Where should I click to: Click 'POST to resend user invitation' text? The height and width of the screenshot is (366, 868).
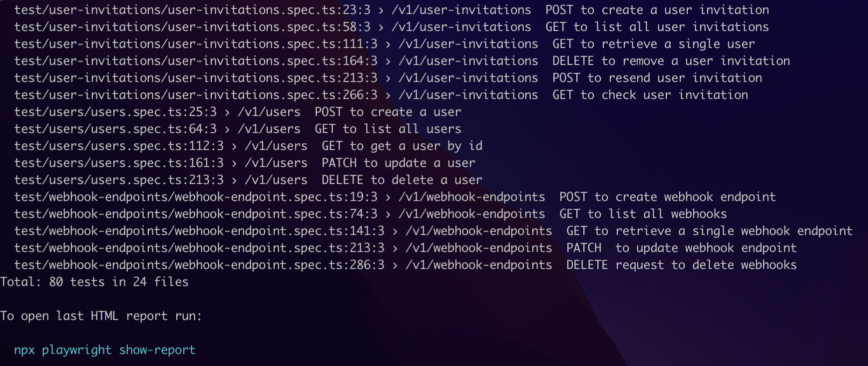657,78
